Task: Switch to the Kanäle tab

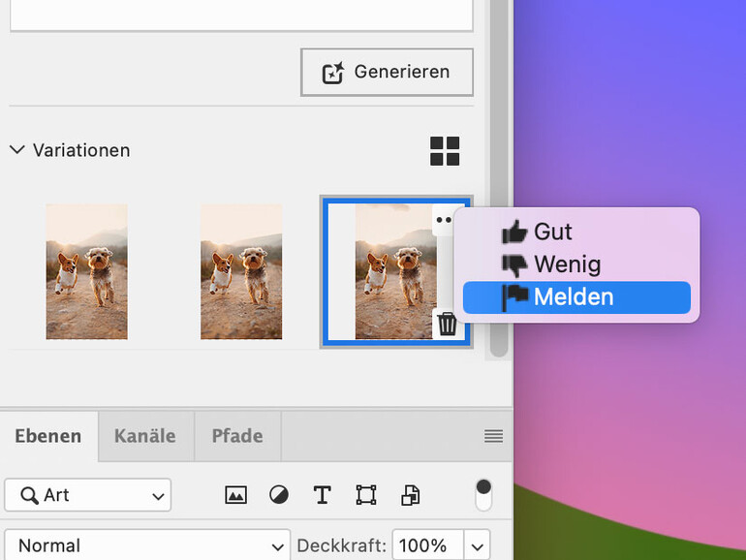Action: (x=145, y=435)
